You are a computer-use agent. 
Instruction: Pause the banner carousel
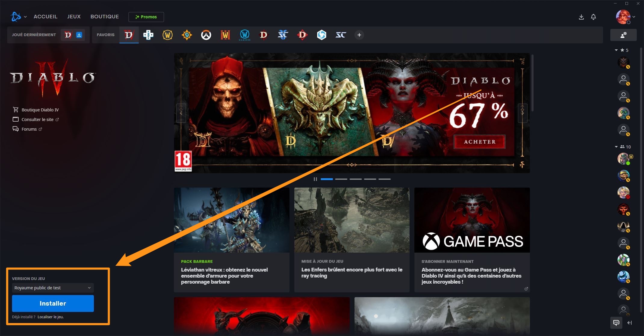coord(315,179)
